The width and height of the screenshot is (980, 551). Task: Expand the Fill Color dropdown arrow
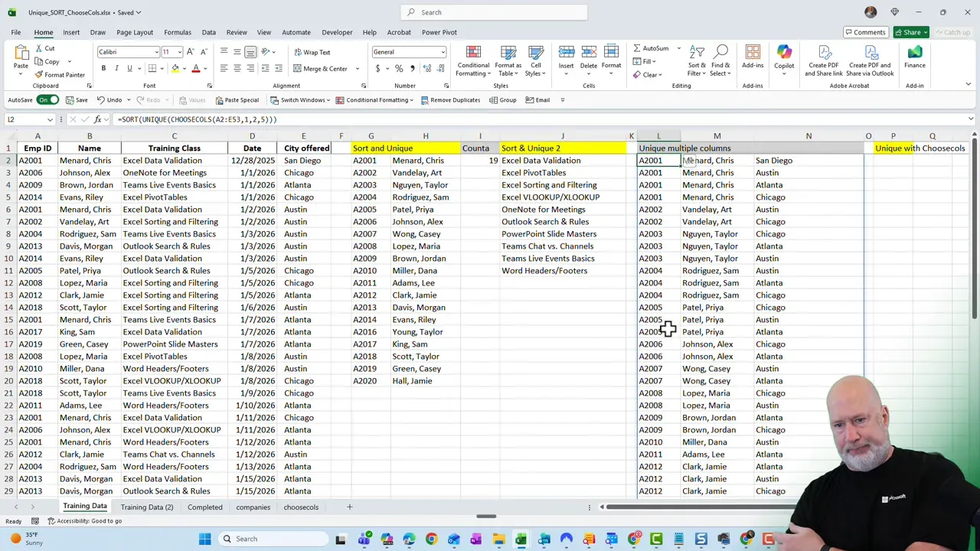coord(183,68)
